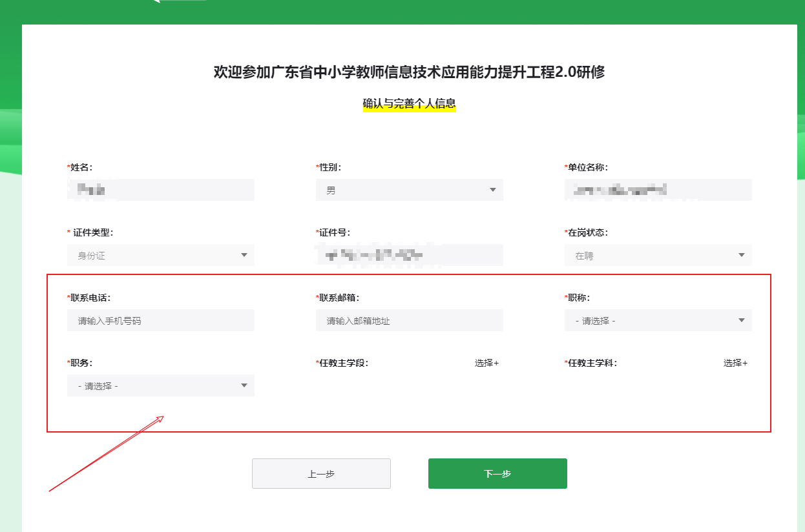Click the 下一步 green button
Viewport: 805px width, 532px height.
pyautogui.click(x=497, y=473)
